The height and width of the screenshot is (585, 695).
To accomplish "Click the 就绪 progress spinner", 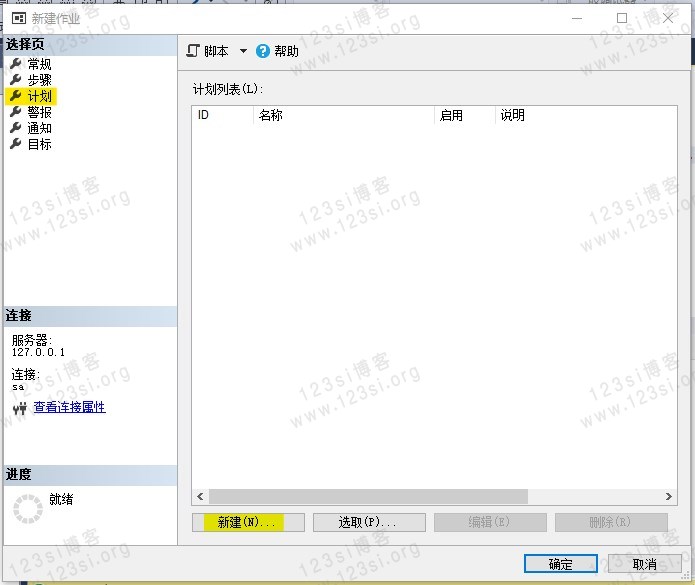I will tap(28, 509).
